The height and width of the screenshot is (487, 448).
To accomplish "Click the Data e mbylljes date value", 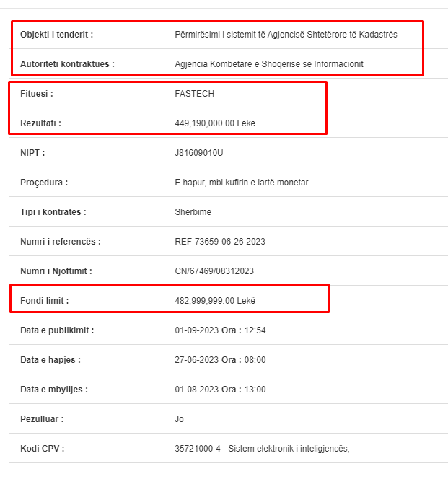I will point(220,390).
